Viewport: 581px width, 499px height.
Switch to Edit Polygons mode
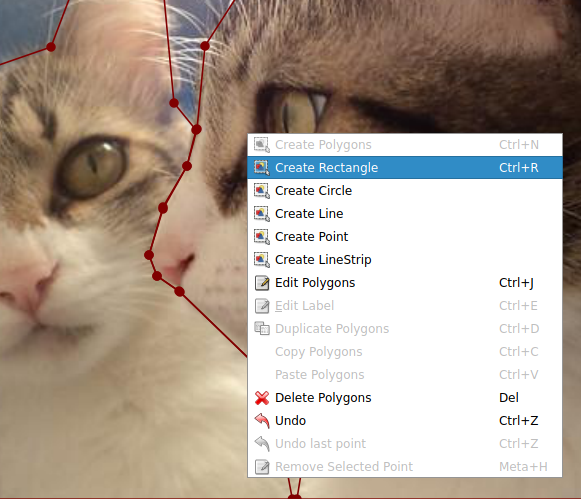405,283
